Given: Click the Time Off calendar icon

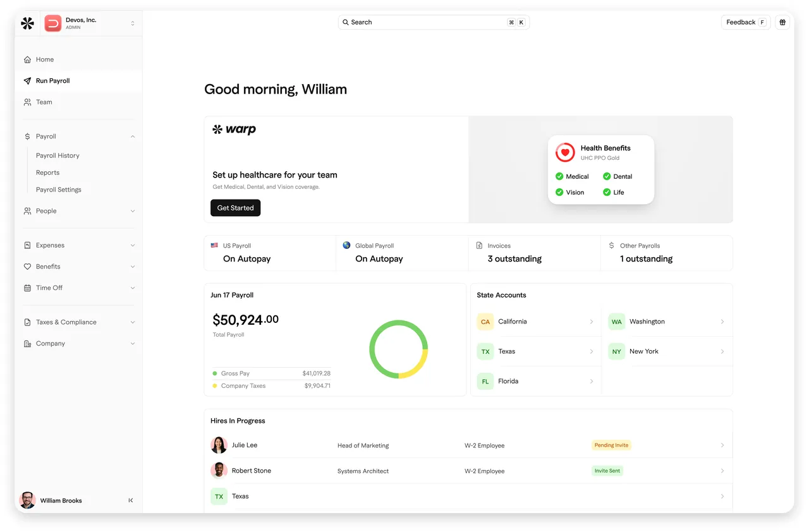Looking at the screenshot, I should click(27, 288).
